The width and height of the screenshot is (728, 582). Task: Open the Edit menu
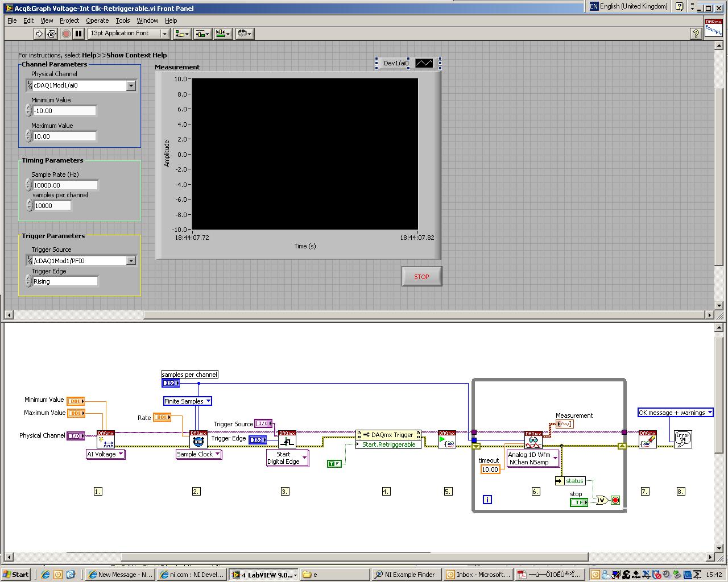(28, 20)
